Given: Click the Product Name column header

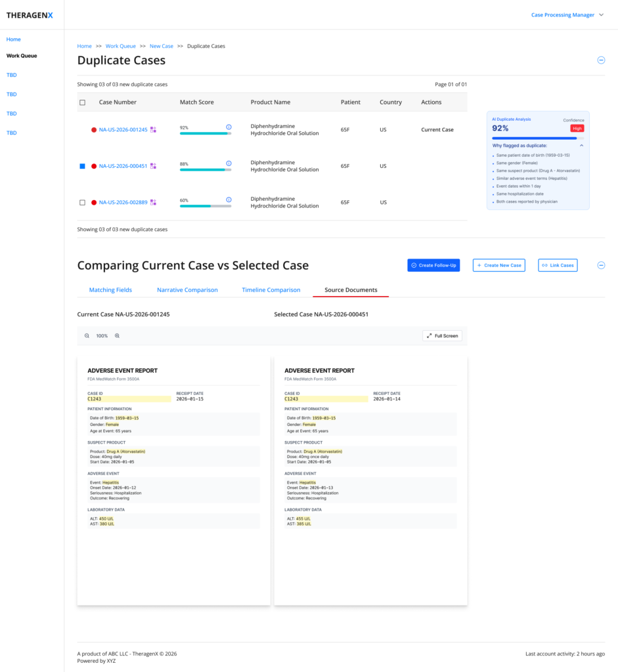Looking at the screenshot, I should (x=270, y=102).
